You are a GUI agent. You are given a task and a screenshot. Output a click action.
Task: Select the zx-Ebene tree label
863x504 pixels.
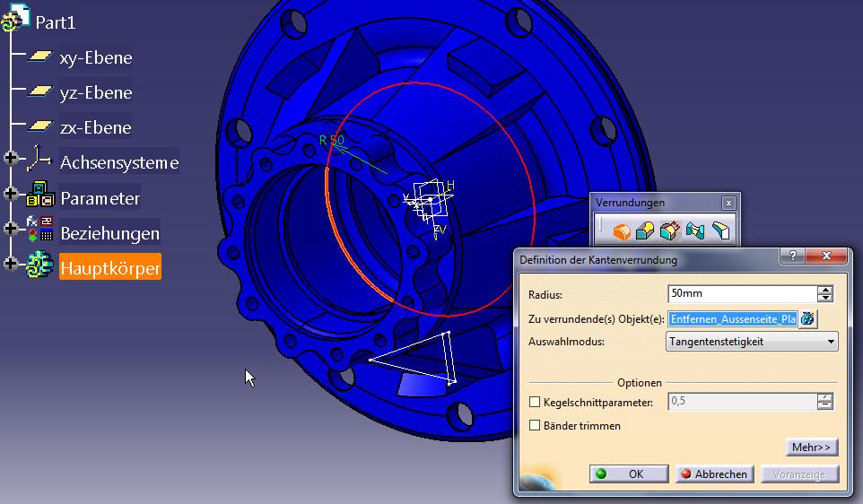point(96,127)
